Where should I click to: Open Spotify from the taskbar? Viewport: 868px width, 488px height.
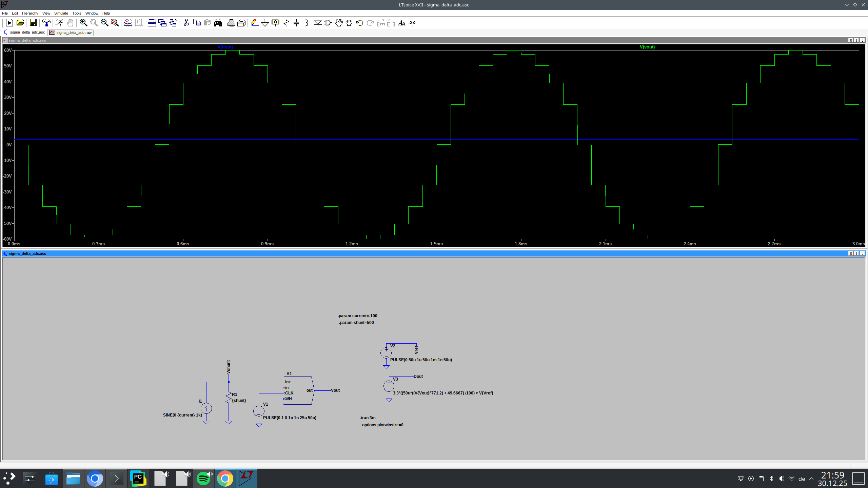click(203, 478)
